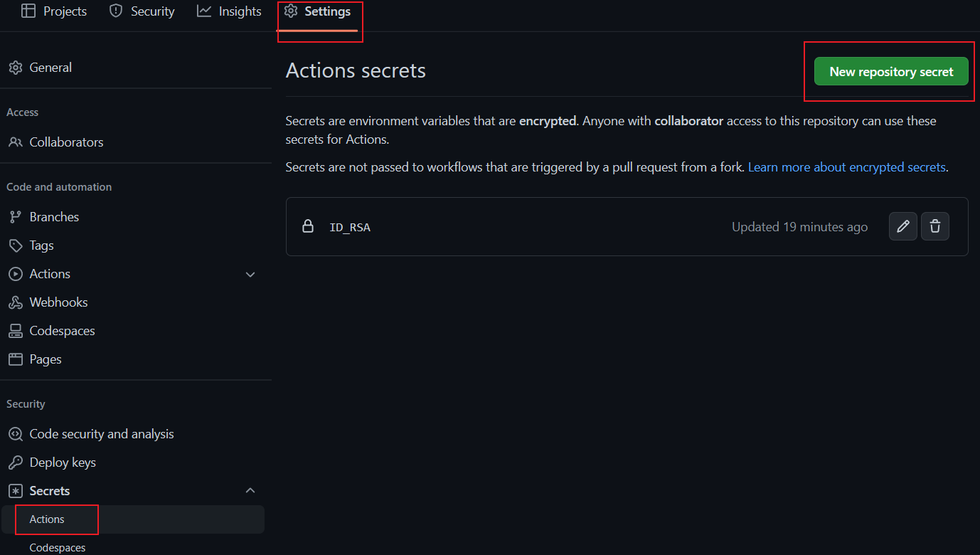Click the gear icon next to General
This screenshot has width=980, height=555.
pyautogui.click(x=15, y=67)
